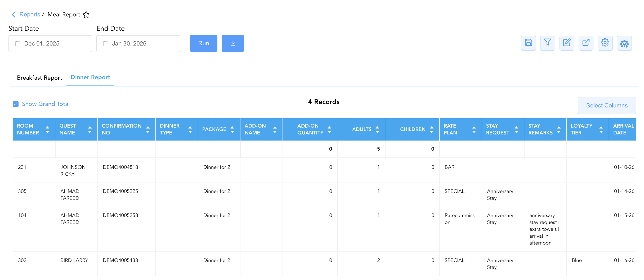Sort by Room Number column arrows
644x280 pixels.
(x=47, y=129)
